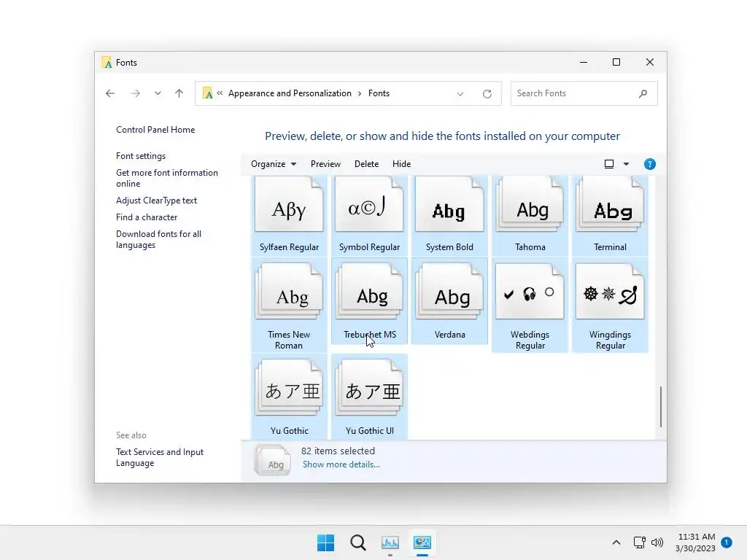Viewport: 747px width, 560px height.
Task: Click the blue Help question mark icon
Action: point(649,164)
